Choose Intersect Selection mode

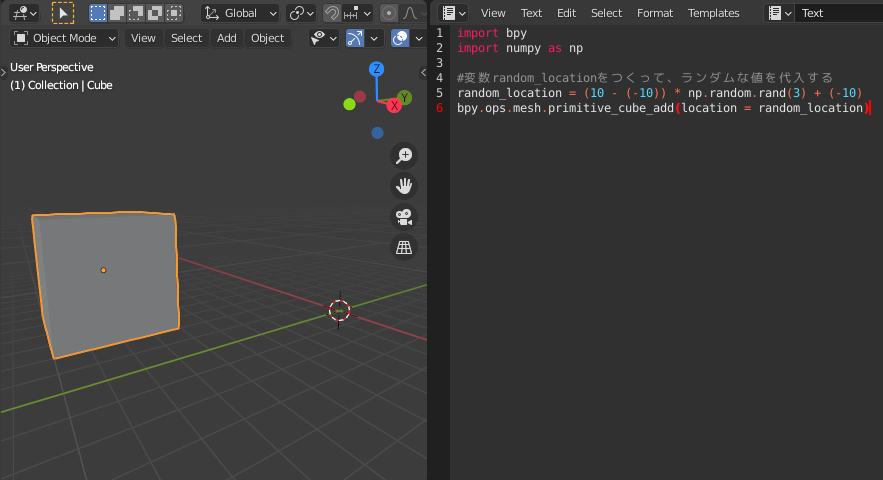coord(174,13)
